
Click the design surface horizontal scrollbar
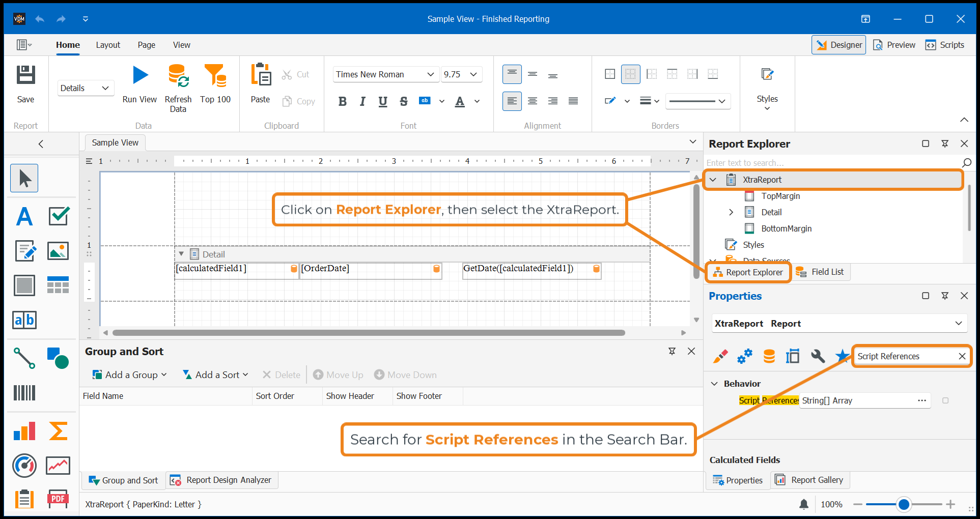[x=369, y=333]
